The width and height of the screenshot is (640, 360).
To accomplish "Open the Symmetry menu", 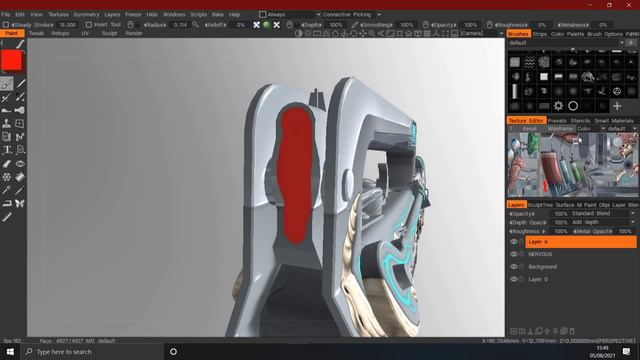I will point(87,15).
